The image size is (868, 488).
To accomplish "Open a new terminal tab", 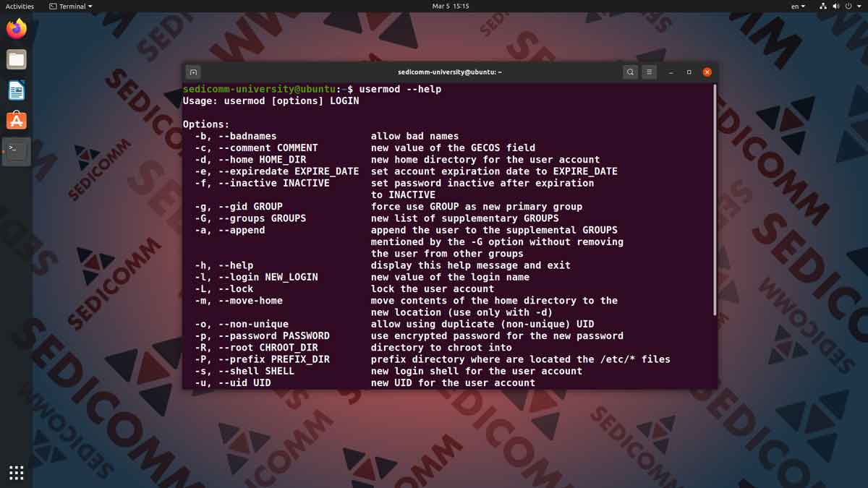I will click(192, 72).
